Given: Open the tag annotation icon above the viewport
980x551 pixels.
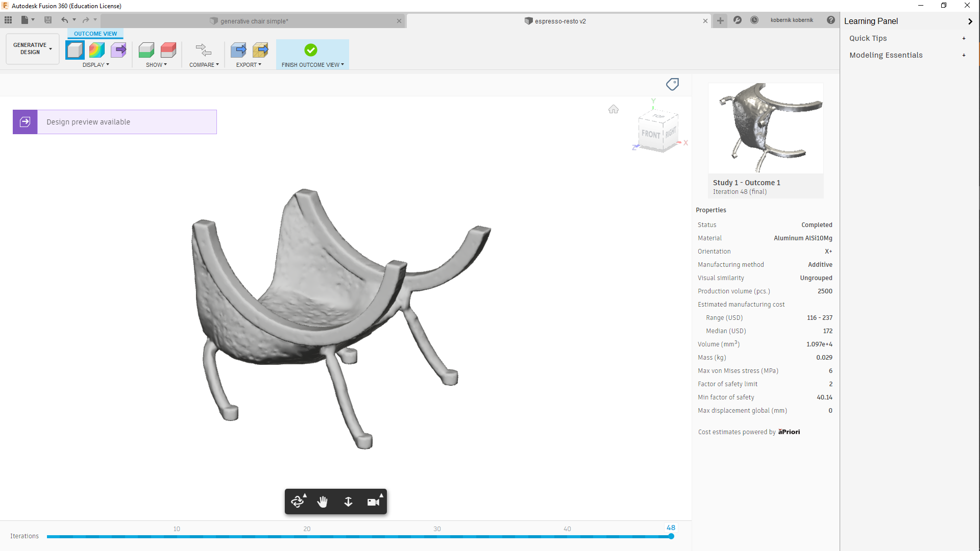Looking at the screenshot, I should click(x=672, y=84).
